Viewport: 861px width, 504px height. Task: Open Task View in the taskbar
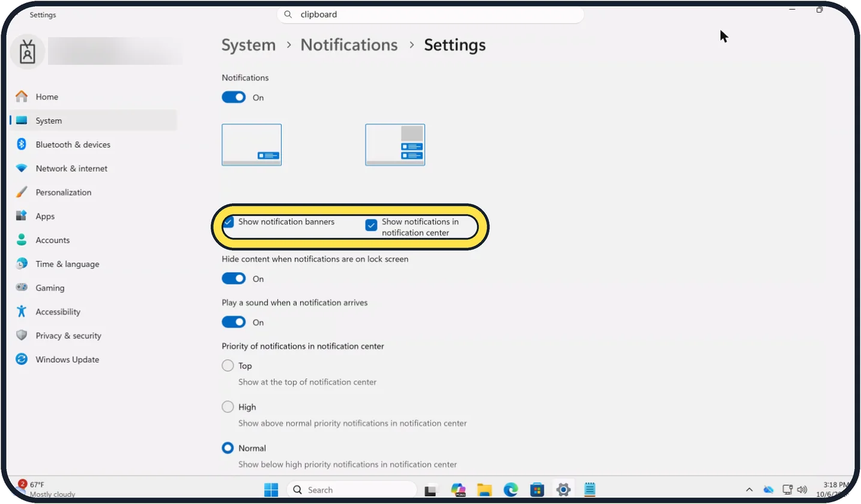pos(431,490)
